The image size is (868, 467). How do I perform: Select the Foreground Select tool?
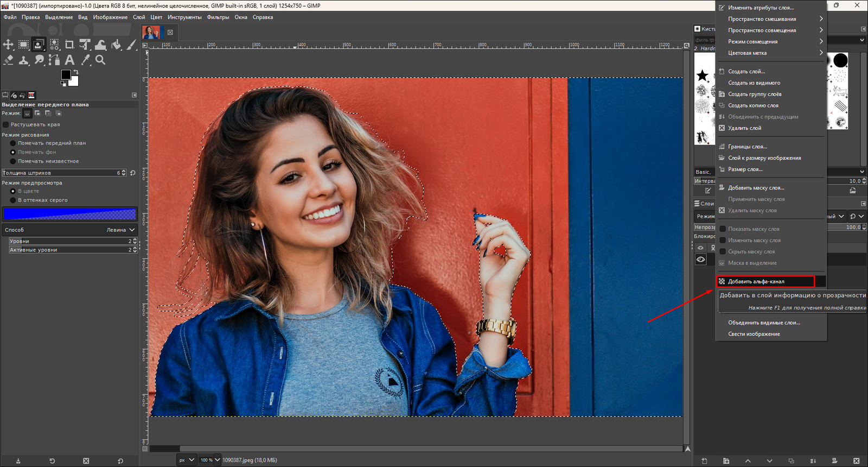[39, 45]
